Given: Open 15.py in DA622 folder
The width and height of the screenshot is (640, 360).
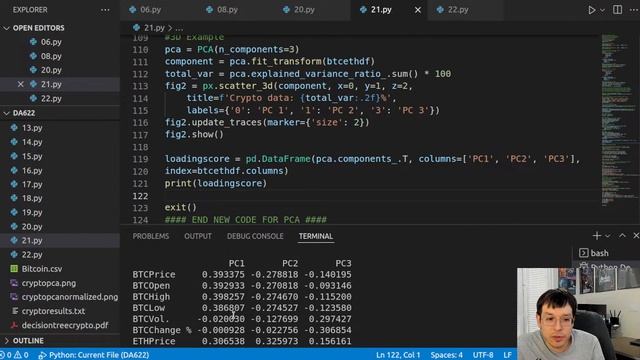Looking at the screenshot, I should 32,156.
